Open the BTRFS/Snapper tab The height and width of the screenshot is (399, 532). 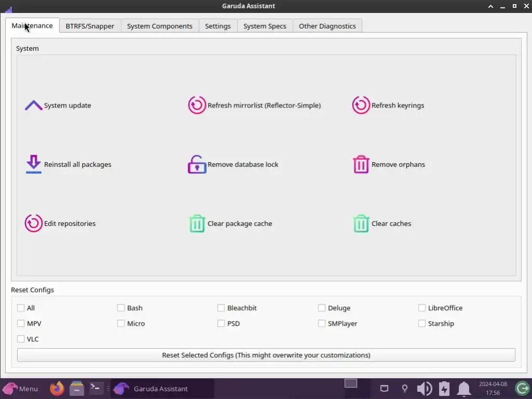tap(90, 26)
